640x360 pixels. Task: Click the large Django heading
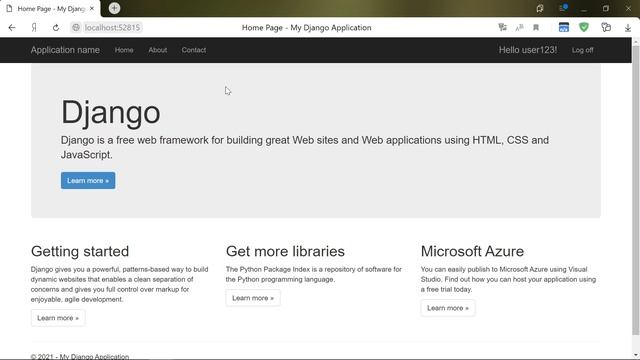(x=111, y=112)
